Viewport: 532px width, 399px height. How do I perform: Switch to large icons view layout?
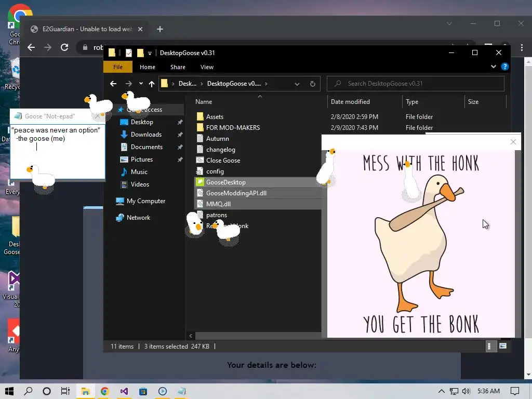tap(503, 346)
